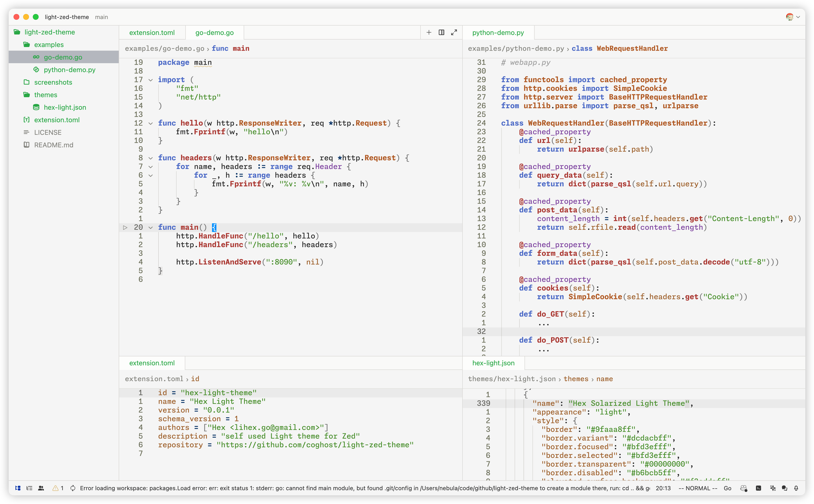Click the new tab plus icon
Screen dimensions: 814x504
[429, 32]
